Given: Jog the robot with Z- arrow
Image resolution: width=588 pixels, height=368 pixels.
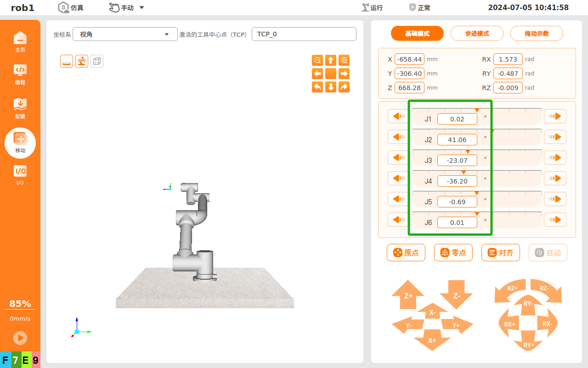Looking at the screenshot, I should pos(456,295).
